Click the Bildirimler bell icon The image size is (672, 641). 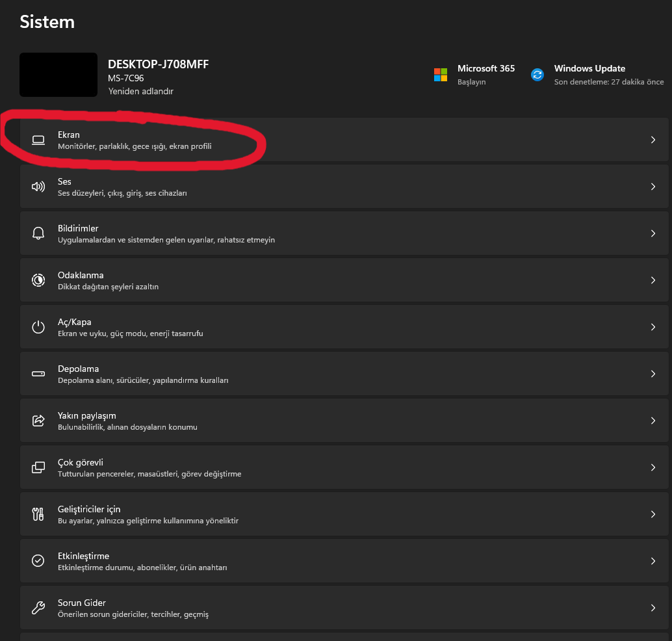coord(38,233)
